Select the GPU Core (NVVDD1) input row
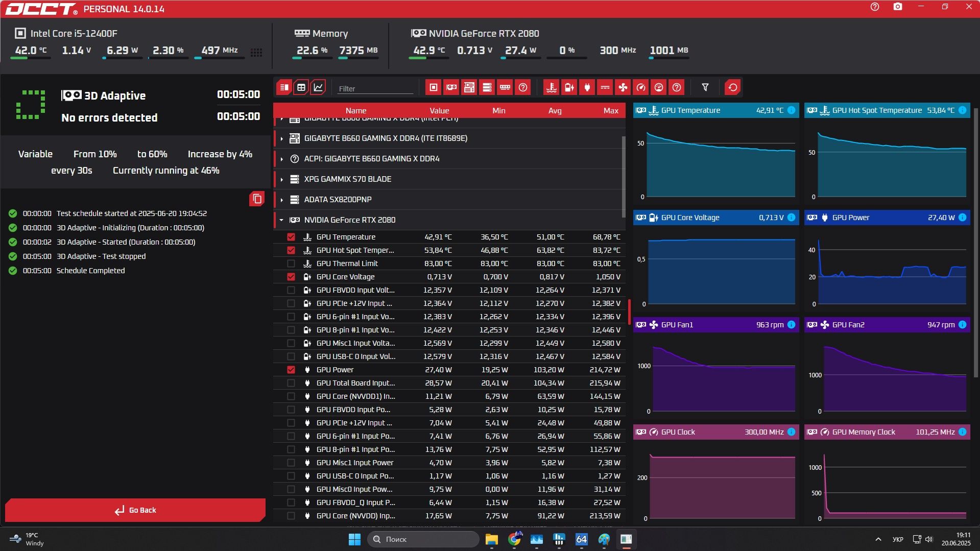Screen dimensions: 980x551 pyautogui.click(x=449, y=396)
